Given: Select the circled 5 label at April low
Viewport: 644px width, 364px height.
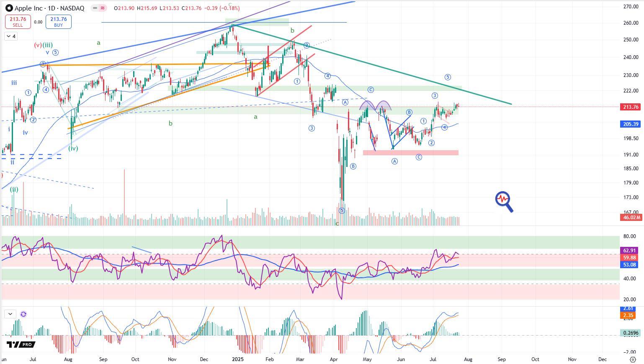Looking at the screenshot, I should [x=342, y=210].
